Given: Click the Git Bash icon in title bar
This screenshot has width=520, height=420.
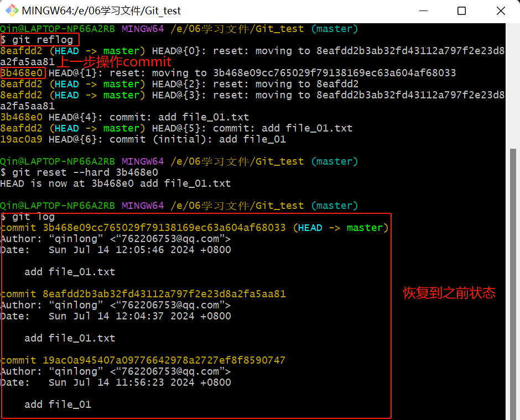Looking at the screenshot, I should [x=11, y=11].
